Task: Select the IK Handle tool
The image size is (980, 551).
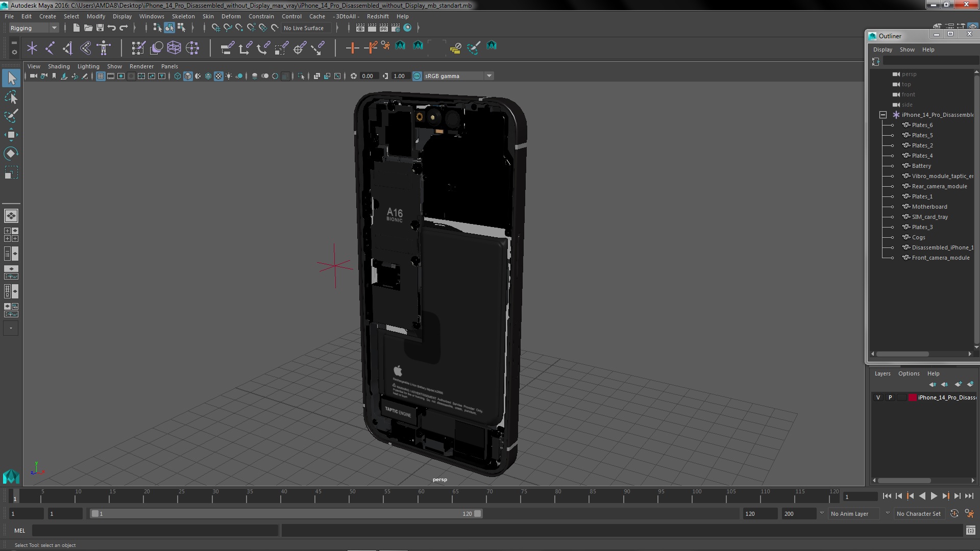Action: click(86, 48)
